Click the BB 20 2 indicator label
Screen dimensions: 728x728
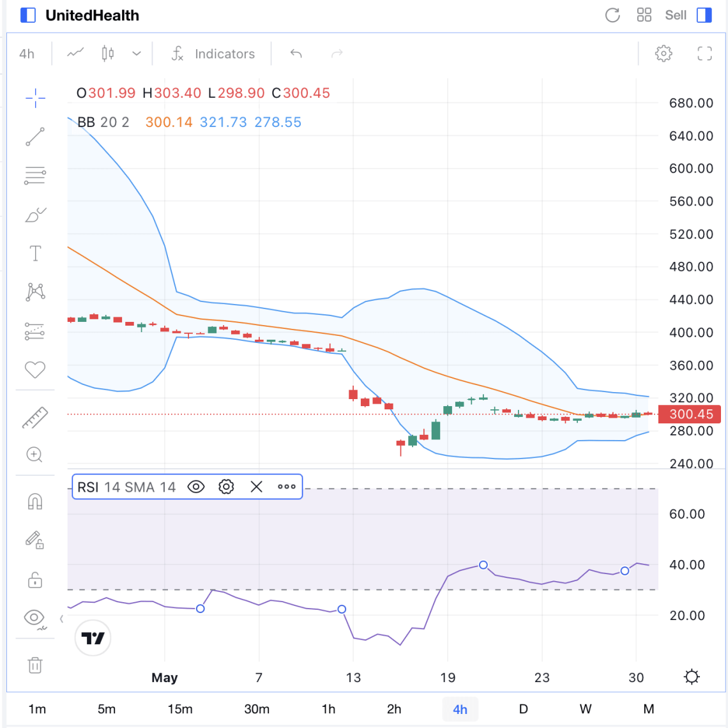[103, 122]
